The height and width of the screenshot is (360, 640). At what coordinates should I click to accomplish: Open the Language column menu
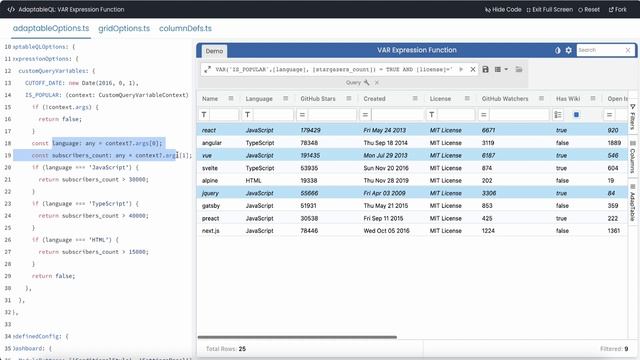[x=286, y=98]
